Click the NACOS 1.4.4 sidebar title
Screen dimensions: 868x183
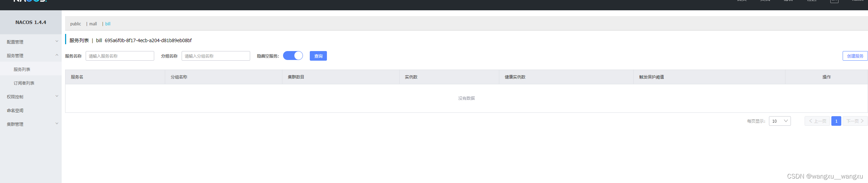[31, 22]
